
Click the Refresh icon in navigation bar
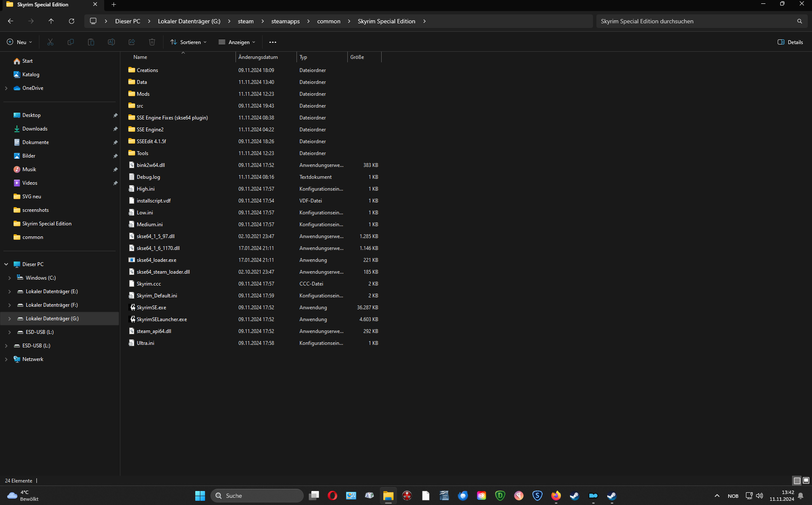click(72, 21)
